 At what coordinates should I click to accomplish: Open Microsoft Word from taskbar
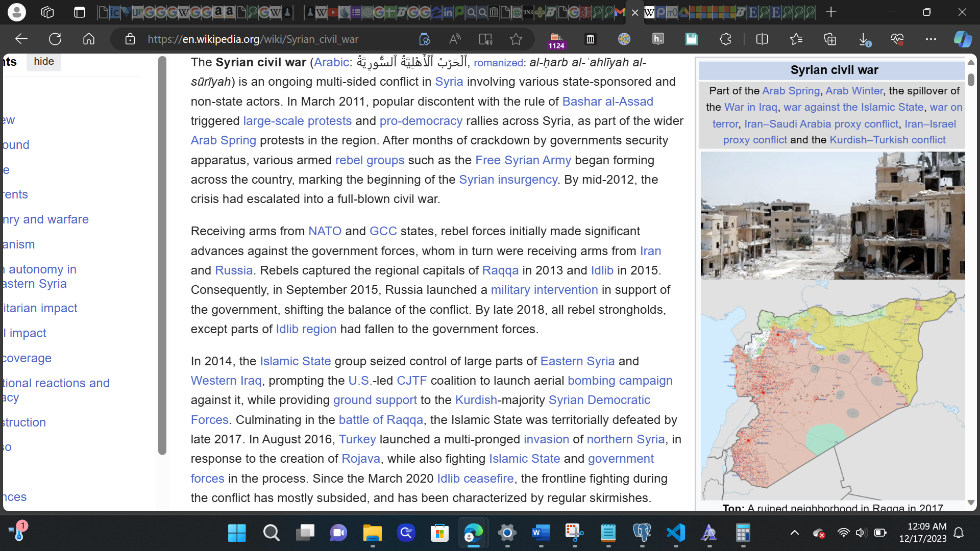pyautogui.click(x=541, y=533)
